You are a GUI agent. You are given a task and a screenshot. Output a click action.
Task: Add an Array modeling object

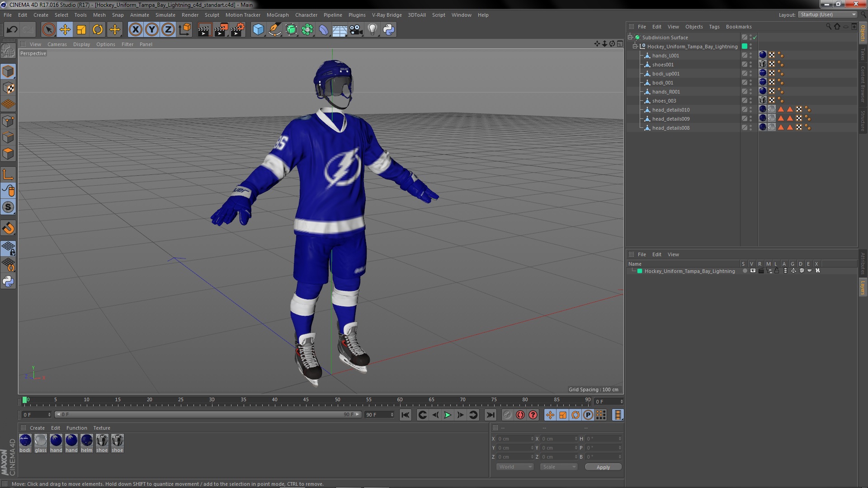click(307, 30)
